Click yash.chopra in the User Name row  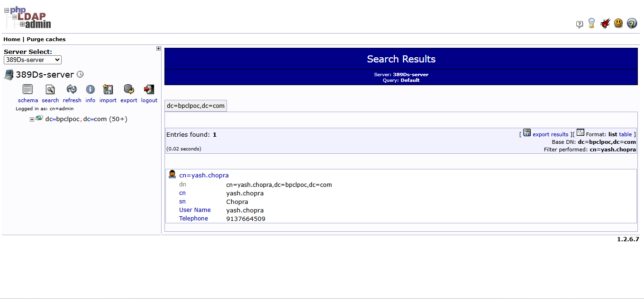pos(245,211)
